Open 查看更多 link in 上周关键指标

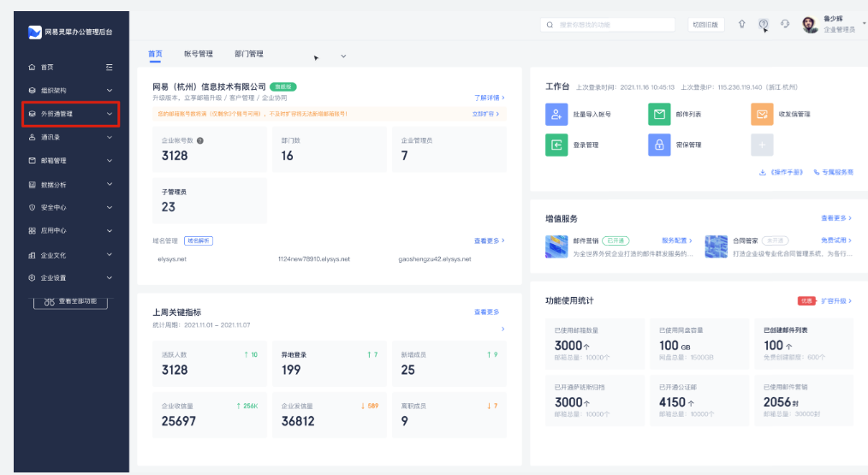pos(486,312)
